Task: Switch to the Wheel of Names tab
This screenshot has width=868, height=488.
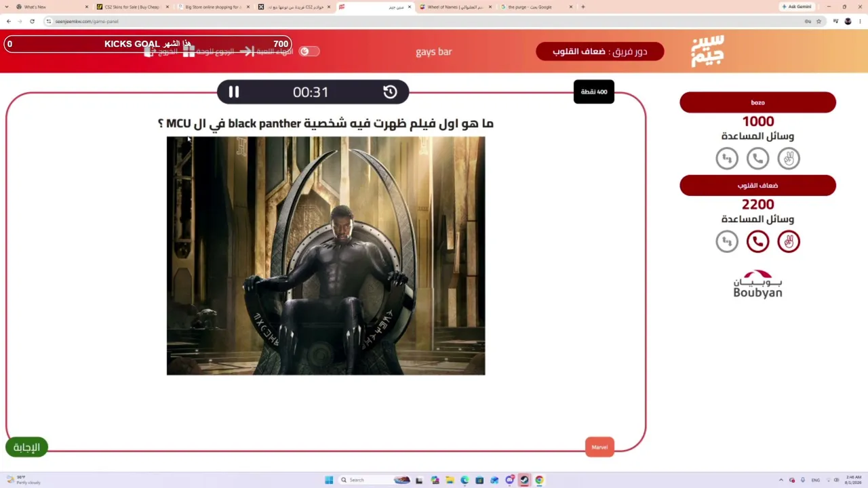Action: [x=456, y=7]
